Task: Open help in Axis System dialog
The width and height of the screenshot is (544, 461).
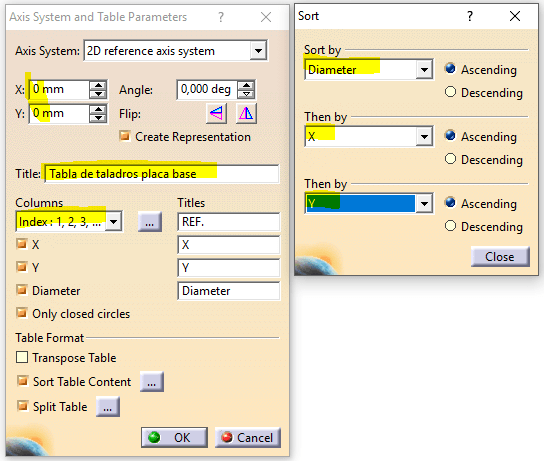Action: pyautogui.click(x=221, y=17)
